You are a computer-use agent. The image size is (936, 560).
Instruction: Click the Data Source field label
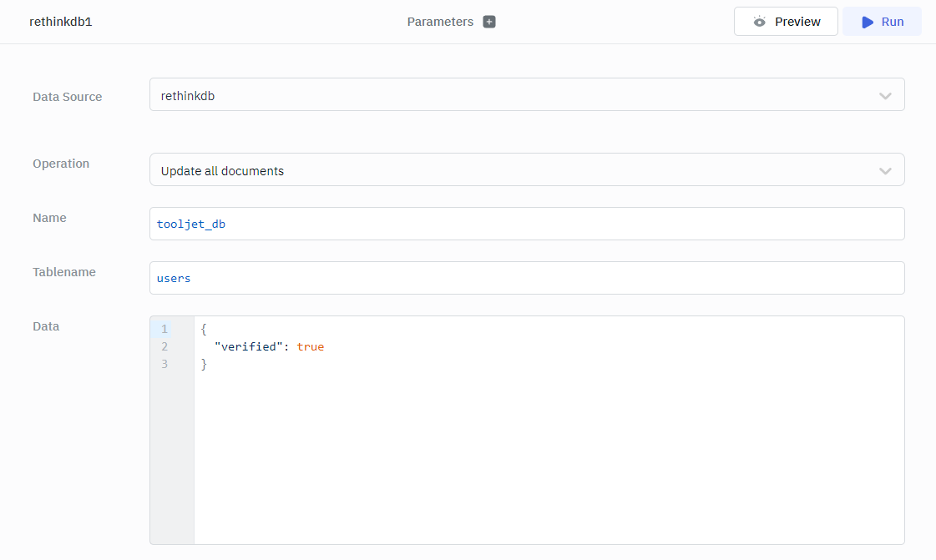coord(67,97)
